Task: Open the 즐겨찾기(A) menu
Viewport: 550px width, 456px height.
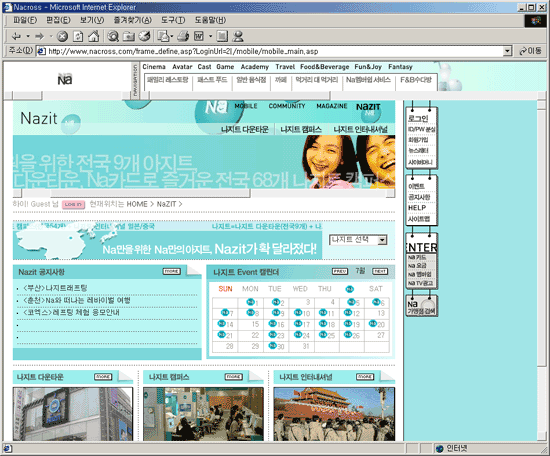Action: [x=133, y=20]
